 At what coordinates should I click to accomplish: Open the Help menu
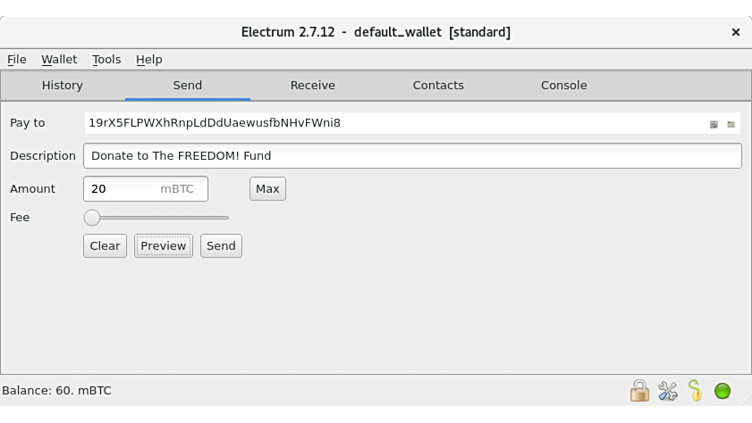tap(149, 59)
